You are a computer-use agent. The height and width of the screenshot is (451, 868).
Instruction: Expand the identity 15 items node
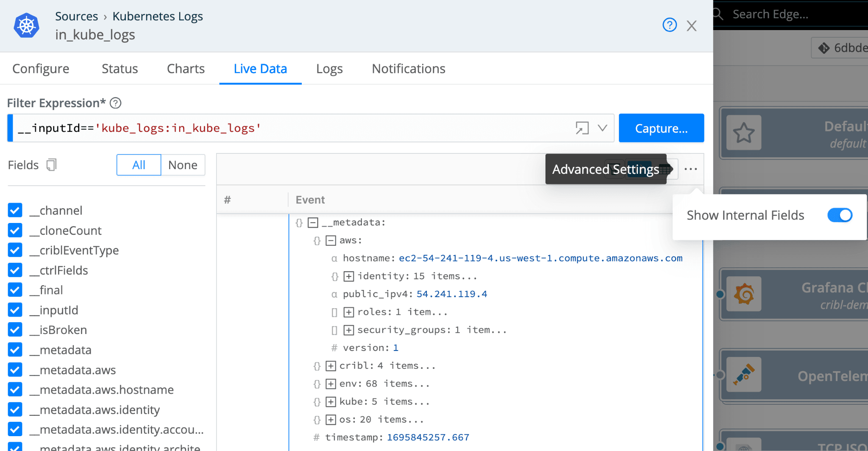tap(348, 276)
